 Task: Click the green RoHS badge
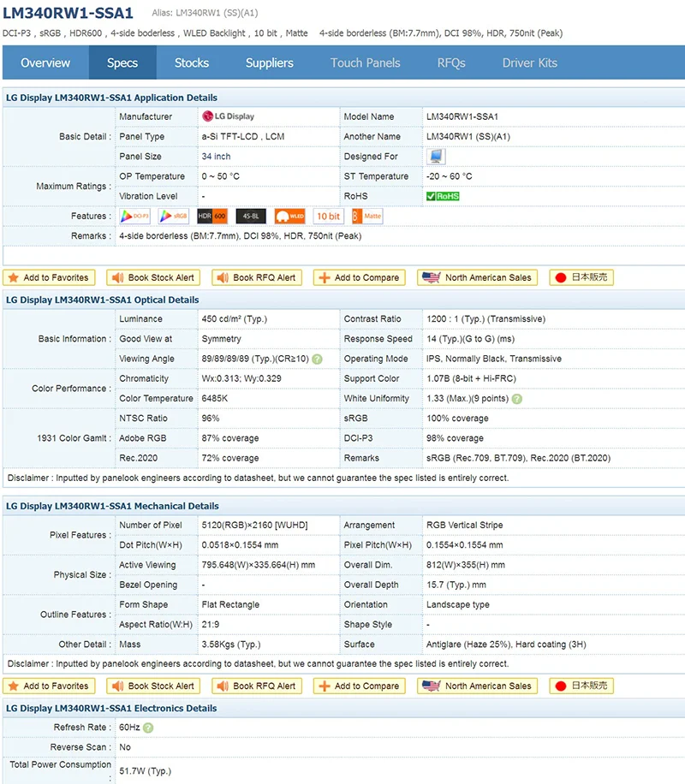(x=443, y=197)
